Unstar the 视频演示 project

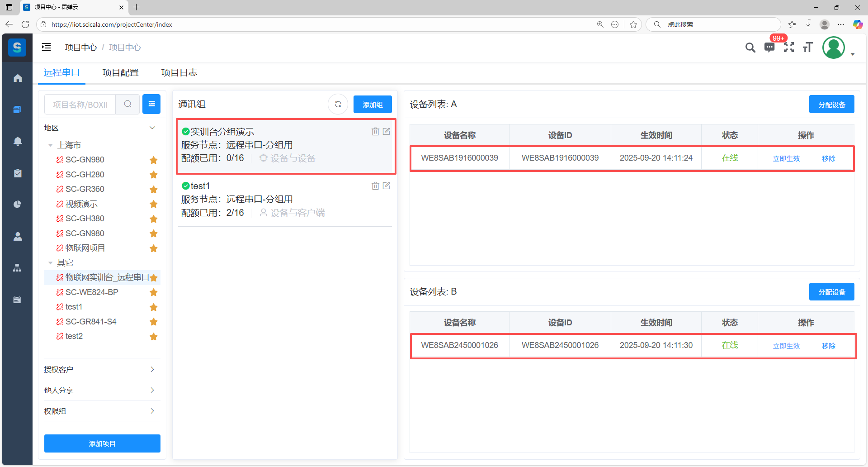click(154, 205)
